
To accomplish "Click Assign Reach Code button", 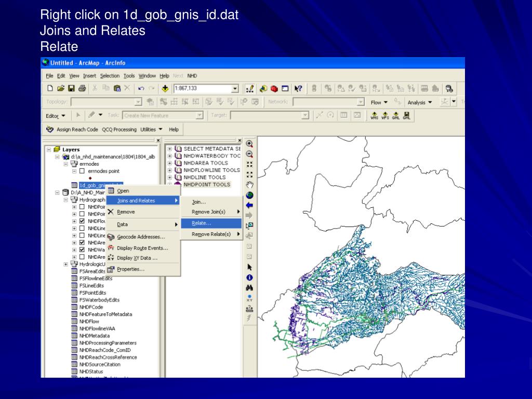I will click(73, 129).
